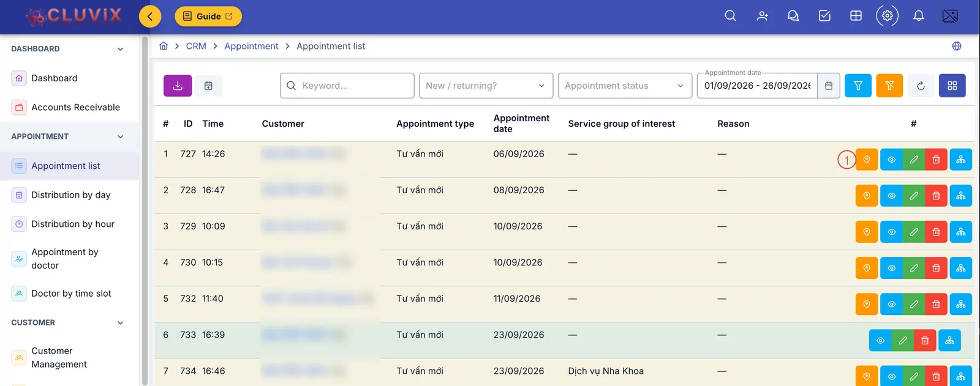Click the globe language icon
The image size is (980, 386).
pos(957,46)
